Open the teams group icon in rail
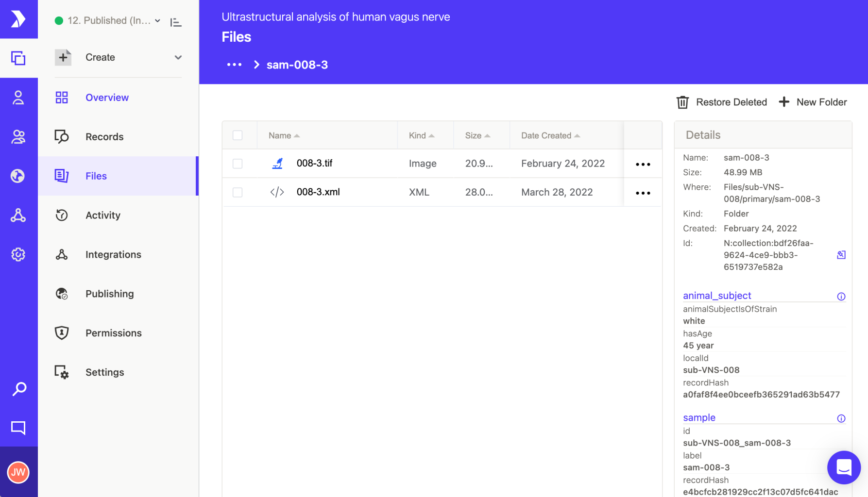Image resolution: width=868 pixels, height=497 pixels. tap(18, 137)
